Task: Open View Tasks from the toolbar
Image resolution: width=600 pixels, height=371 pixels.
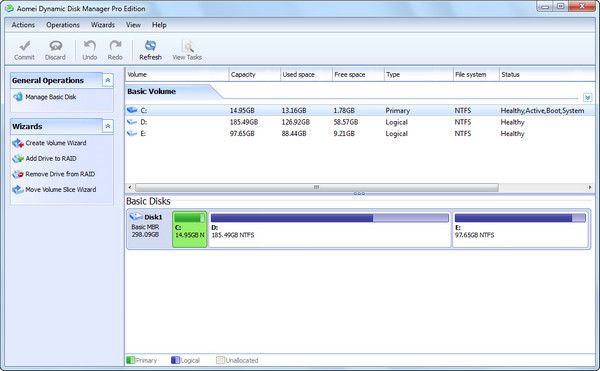Action: (x=187, y=50)
